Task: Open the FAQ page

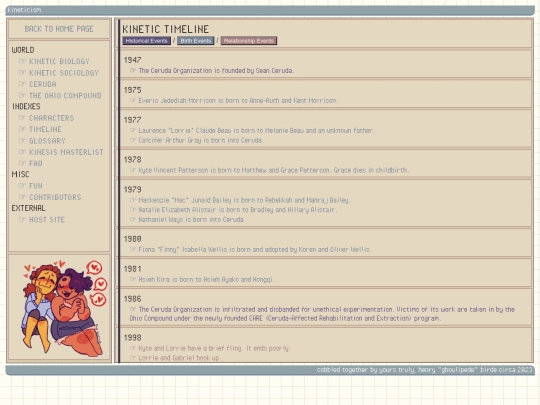Action: pos(36,163)
